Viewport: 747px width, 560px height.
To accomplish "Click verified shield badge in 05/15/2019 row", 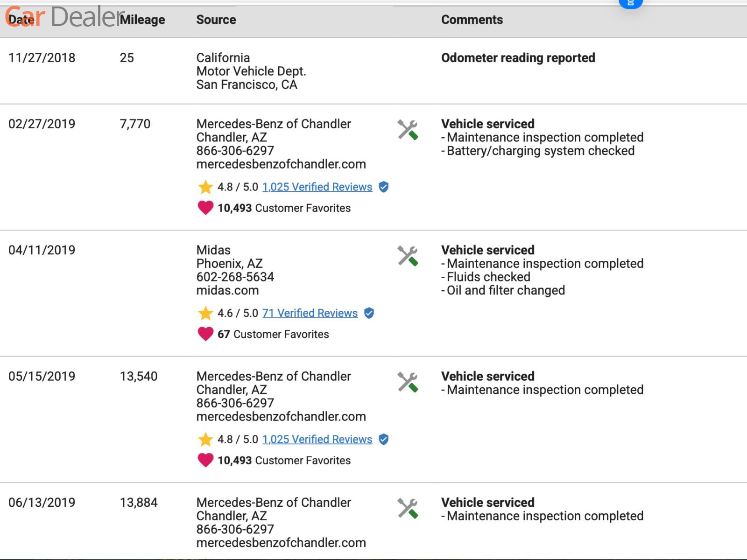I will tap(384, 440).
